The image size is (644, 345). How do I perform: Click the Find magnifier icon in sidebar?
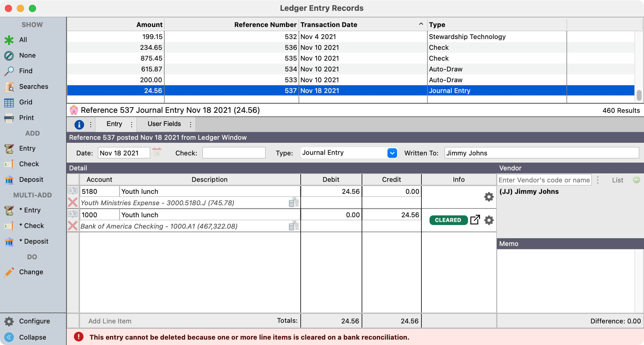tap(9, 71)
